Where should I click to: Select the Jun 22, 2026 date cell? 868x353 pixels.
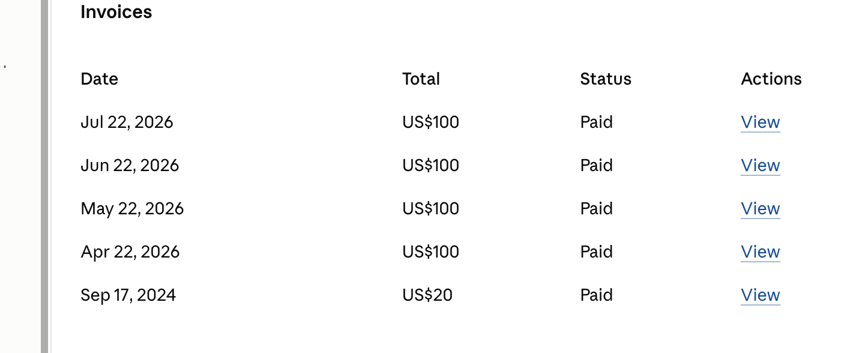[x=130, y=166]
